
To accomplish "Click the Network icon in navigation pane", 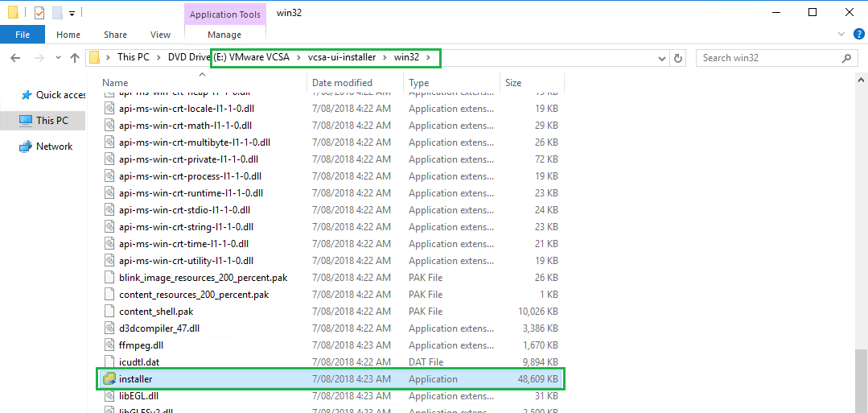I will pos(25,147).
